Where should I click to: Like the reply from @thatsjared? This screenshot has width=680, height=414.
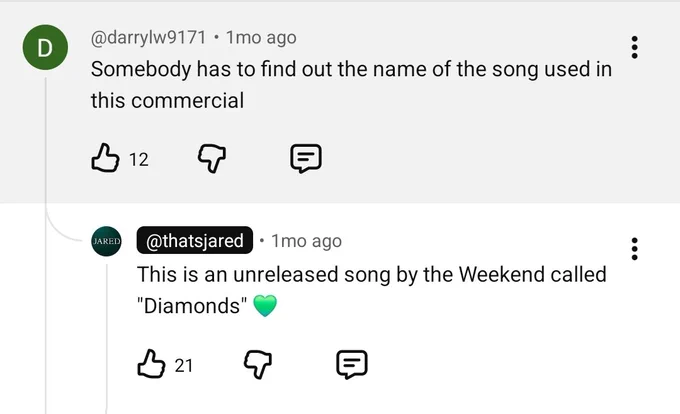point(151,364)
